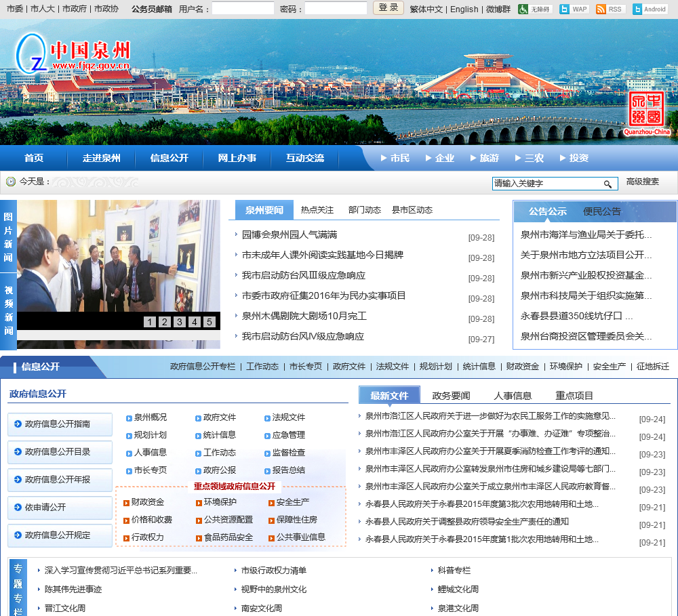Screen dimensions: 678x616
Task: Open 市级行政权力清单 topic link
Action: coord(274,571)
